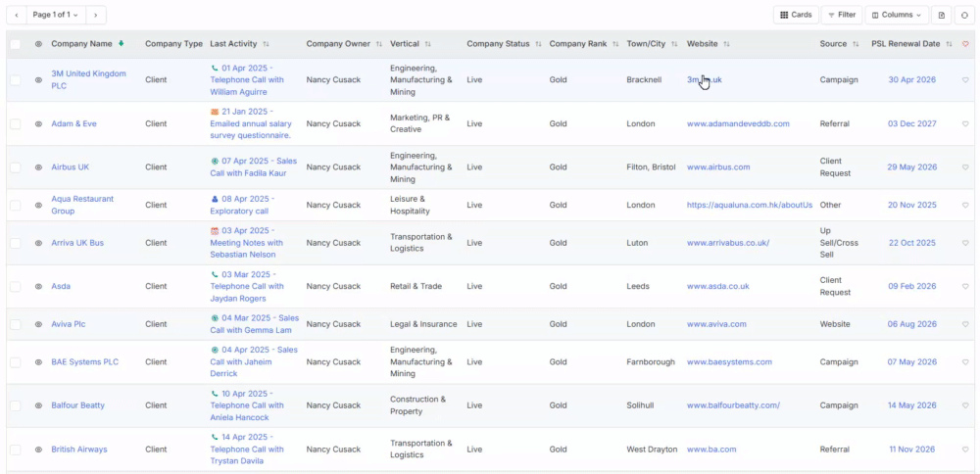Select the Aqua Restaurant Group row checkbox
Image resolution: width=980 pixels, height=474 pixels.
coord(15,205)
